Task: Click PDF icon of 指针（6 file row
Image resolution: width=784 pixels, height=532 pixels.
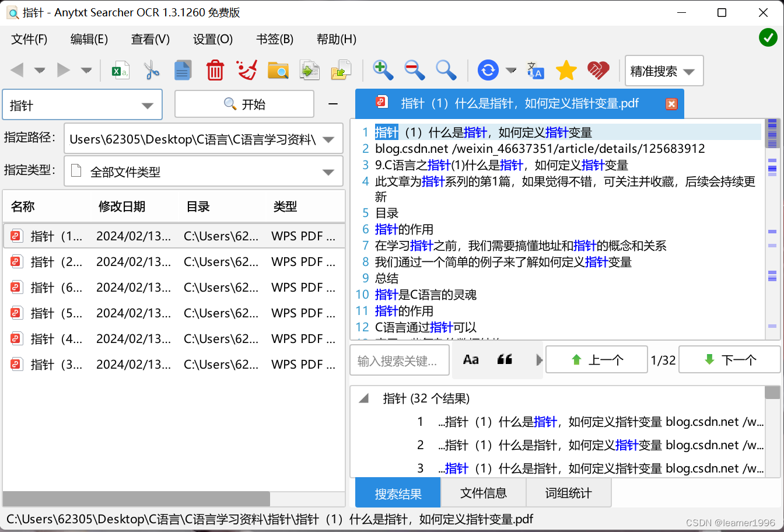Action: pos(17,287)
